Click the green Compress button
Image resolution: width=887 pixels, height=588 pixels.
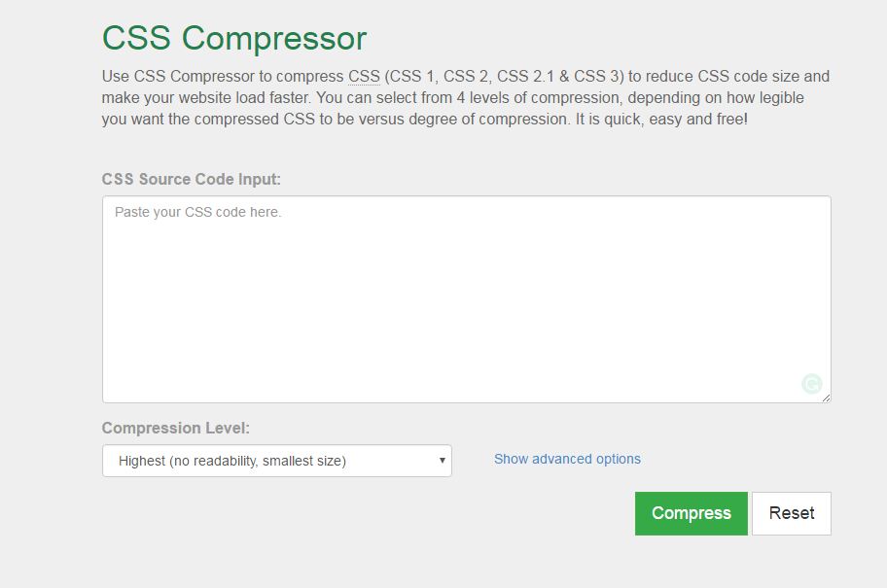[x=692, y=513]
